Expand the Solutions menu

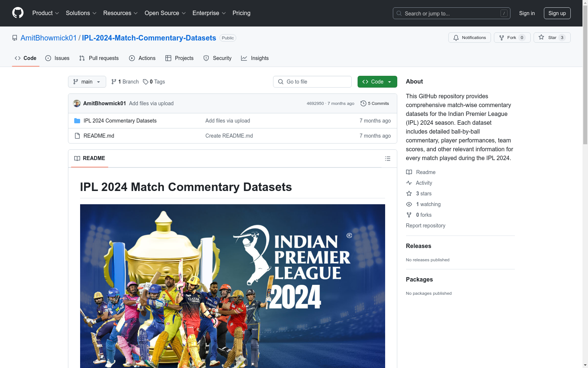[81, 13]
